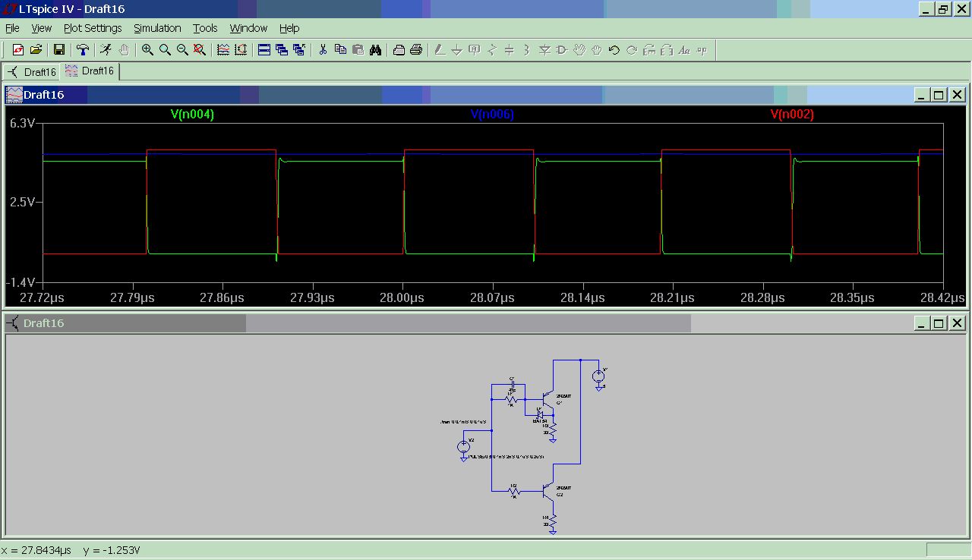Click the blue V(n006) trace label
The height and width of the screenshot is (560, 972).
coord(492,115)
